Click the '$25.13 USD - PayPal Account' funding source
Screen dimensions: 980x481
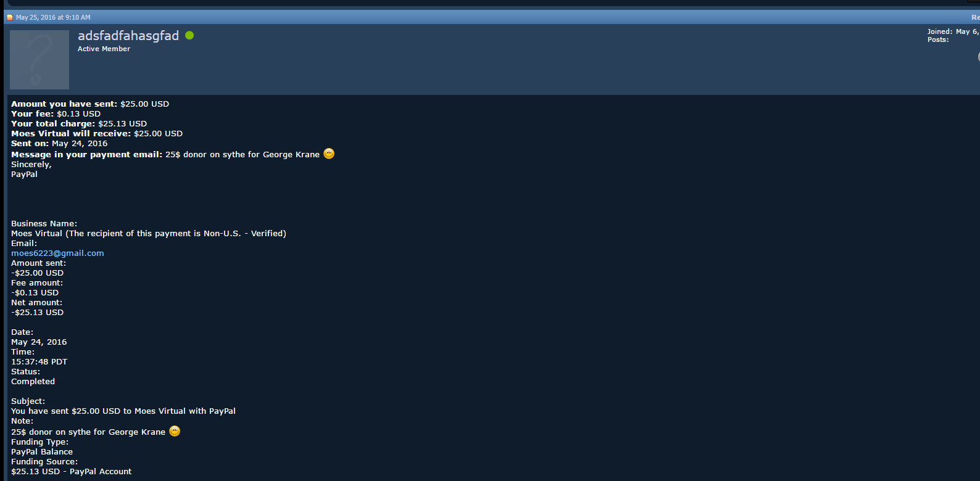[72, 472]
